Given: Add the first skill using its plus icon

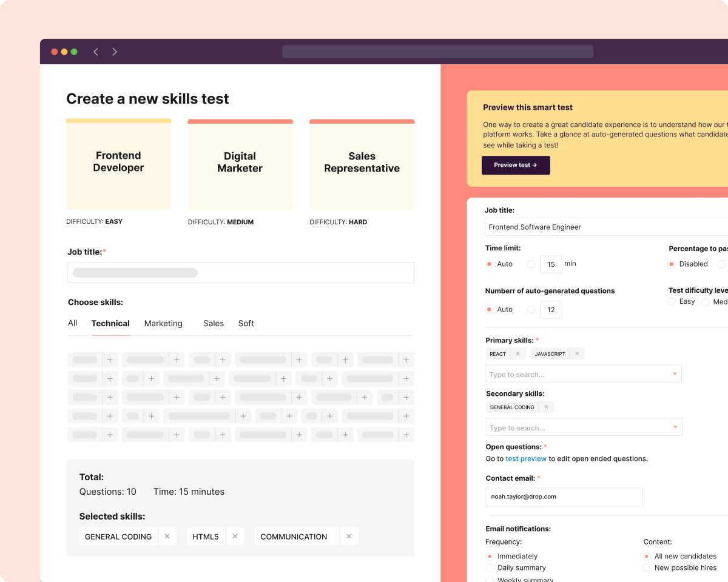Looking at the screenshot, I should tap(110, 360).
